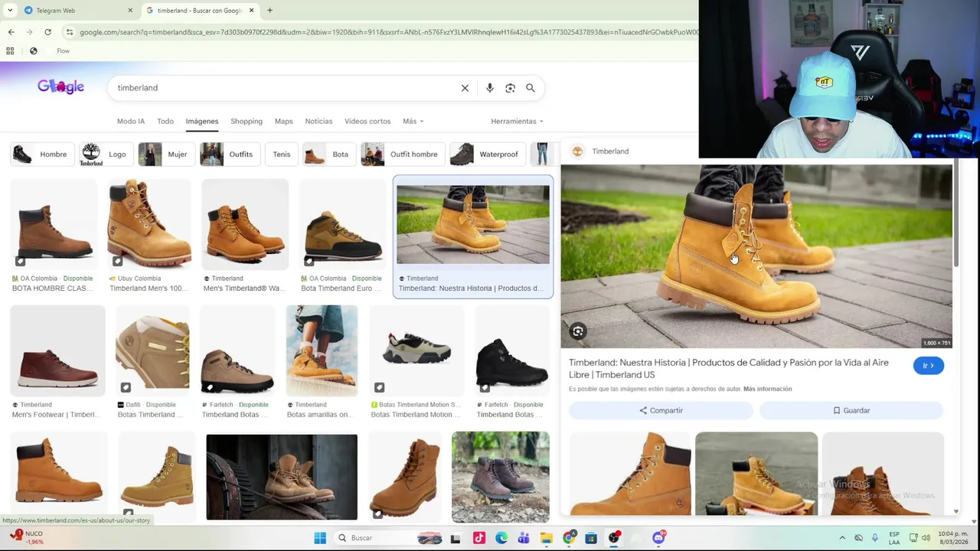Open the tab search dropdown arrow
Viewport: 980px width, 551px height.
10,11
